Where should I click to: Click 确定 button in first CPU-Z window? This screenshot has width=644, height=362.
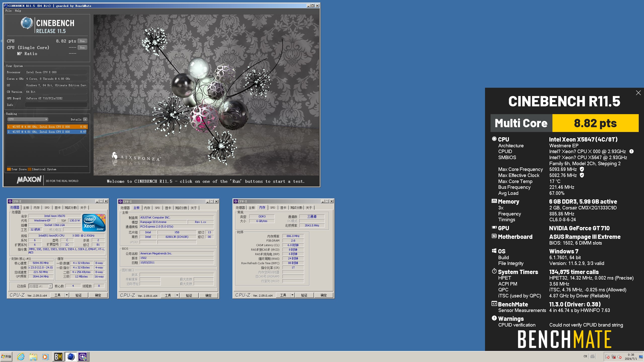coord(98,295)
